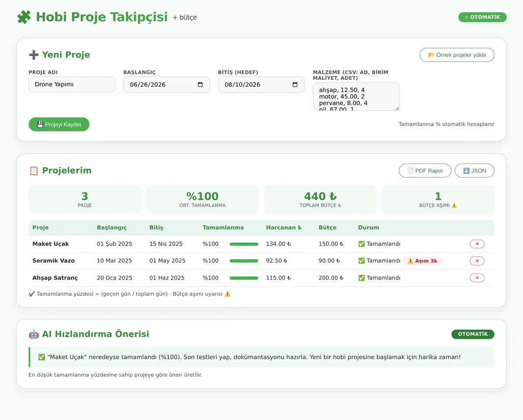Export the PDF Rapor
The height and width of the screenshot is (420, 523).
[x=425, y=171]
